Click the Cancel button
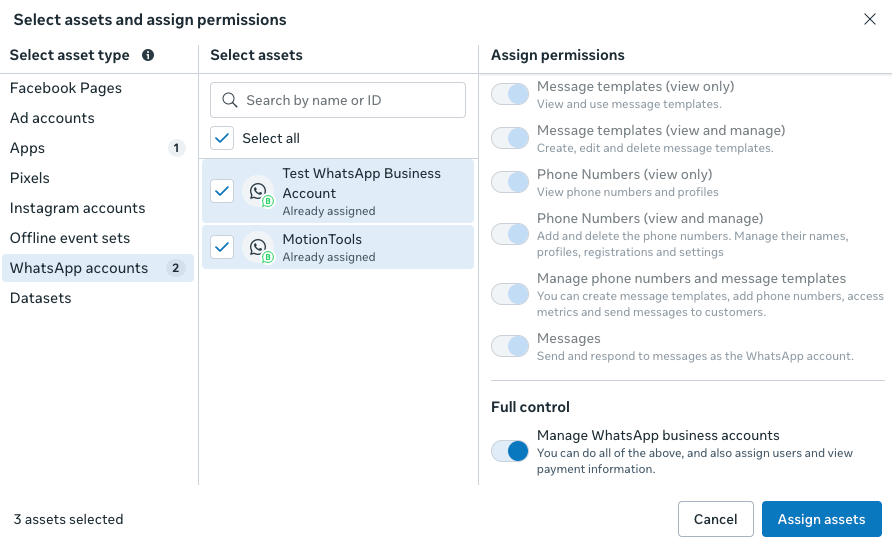This screenshot has height=543, width=892. tap(716, 519)
